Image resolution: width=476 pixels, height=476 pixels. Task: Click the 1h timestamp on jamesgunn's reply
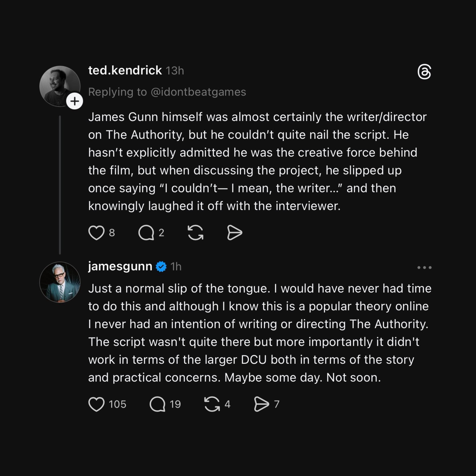[x=176, y=267]
